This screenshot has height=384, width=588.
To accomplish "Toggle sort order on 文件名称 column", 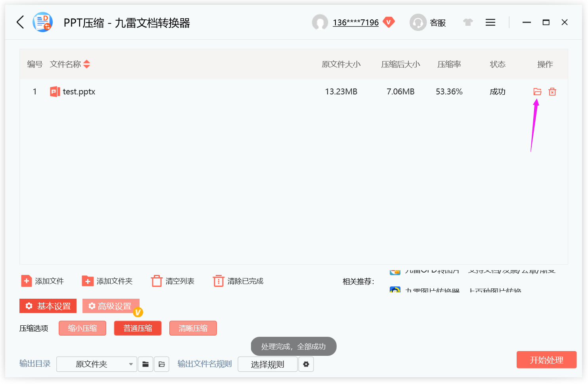I will (x=86, y=64).
